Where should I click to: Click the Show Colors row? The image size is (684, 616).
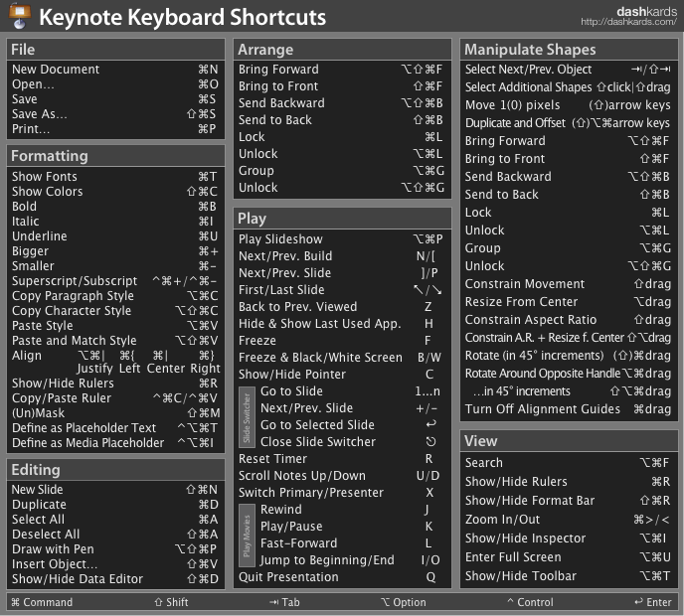[115, 192]
